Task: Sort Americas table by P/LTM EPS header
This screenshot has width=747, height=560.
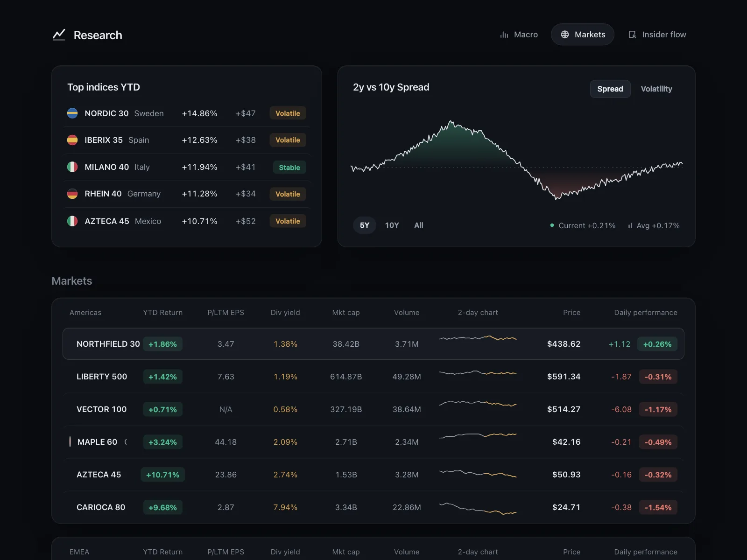Action: pos(226,313)
